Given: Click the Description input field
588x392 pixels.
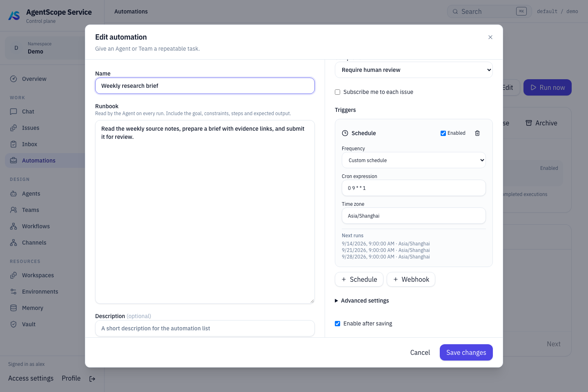Looking at the screenshot, I should (205, 328).
